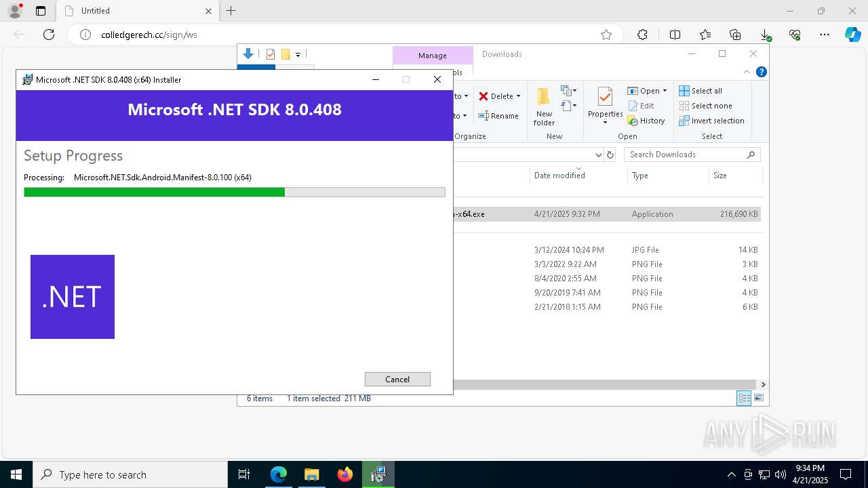Open Task View on the taskbar
Screen dimensions: 868x488
pos(244,474)
